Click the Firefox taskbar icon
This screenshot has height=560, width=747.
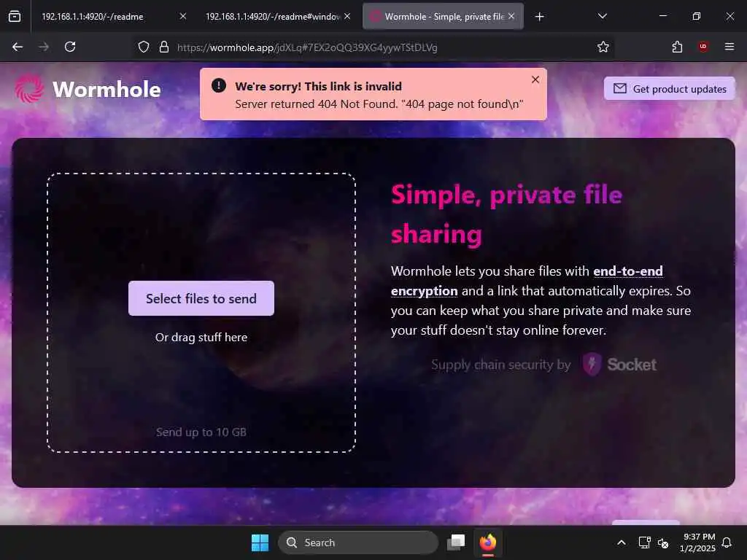click(x=488, y=542)
